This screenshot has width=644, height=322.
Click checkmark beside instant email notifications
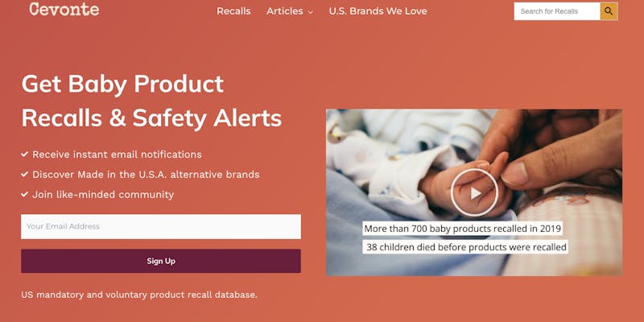coord(25,155)
